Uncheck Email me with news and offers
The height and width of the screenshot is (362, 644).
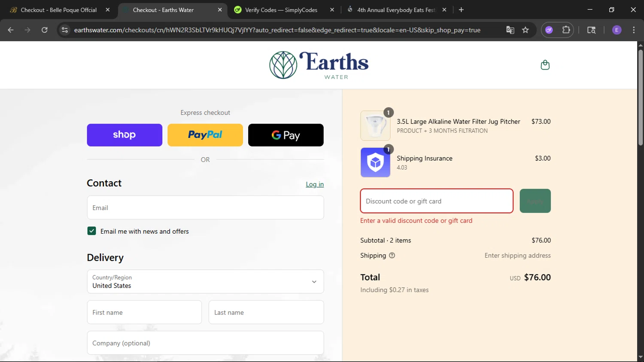[x=91, y=231]
